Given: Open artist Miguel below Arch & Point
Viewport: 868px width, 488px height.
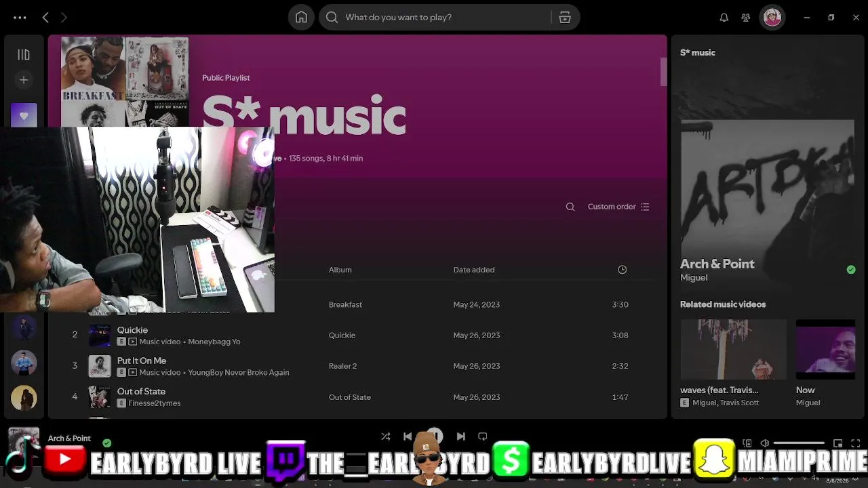Looking at the screenshot, I should [x=694, y=278].
